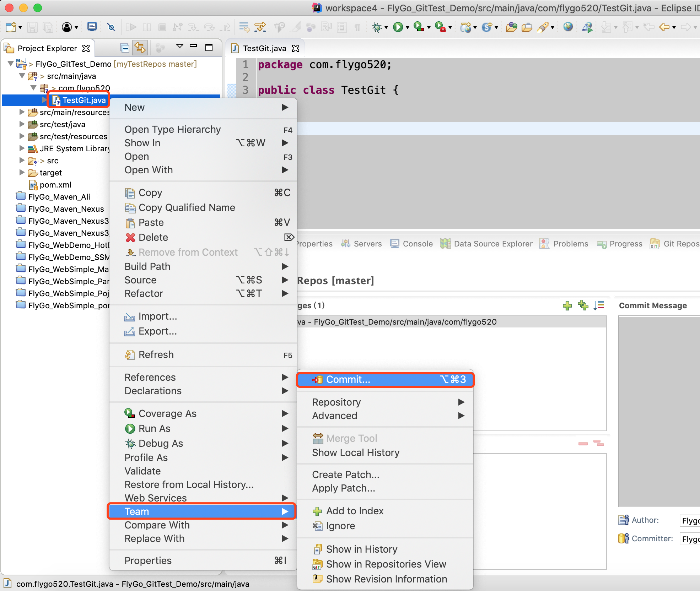Collapse the FlyGo_GitTest_Demo project tree
700x591 pixels.
11,64
